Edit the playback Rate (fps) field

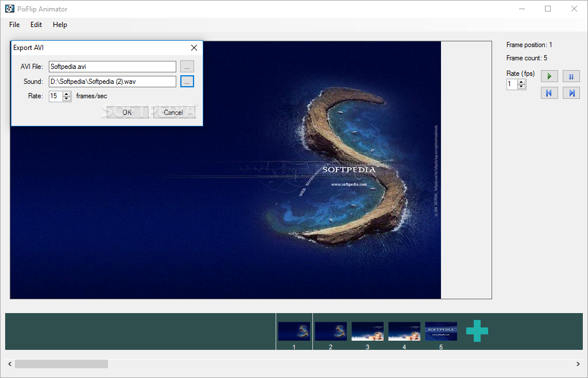[512, 84]
